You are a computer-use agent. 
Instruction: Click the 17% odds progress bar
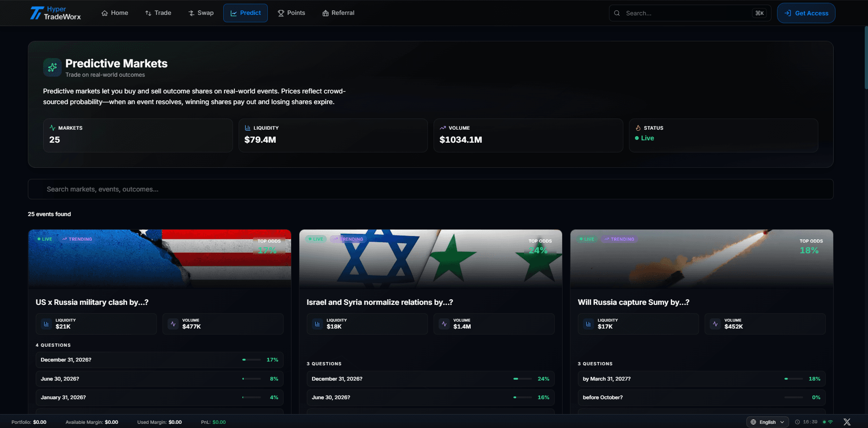tap(251, 360)
